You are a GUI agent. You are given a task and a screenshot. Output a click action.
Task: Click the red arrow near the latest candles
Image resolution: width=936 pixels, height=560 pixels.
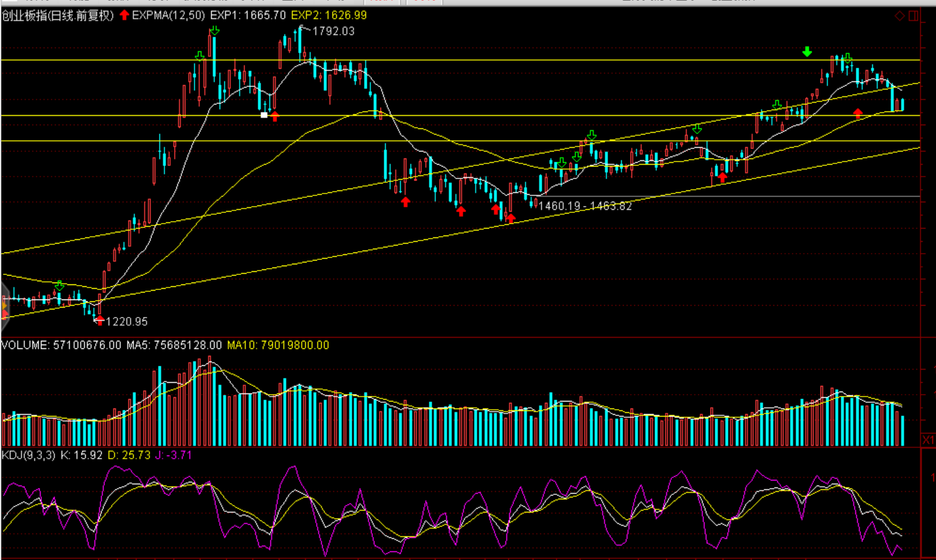(858, 113)
